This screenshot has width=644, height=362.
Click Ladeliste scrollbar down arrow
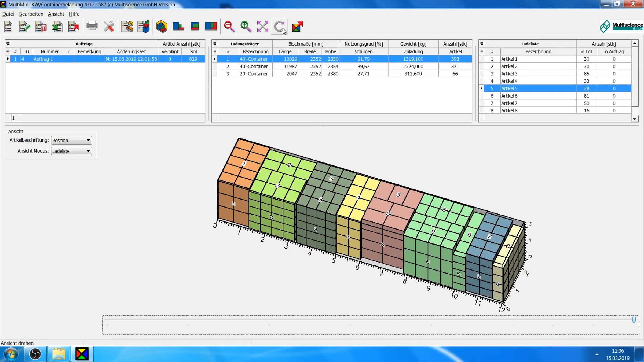(x=635, y=119)
